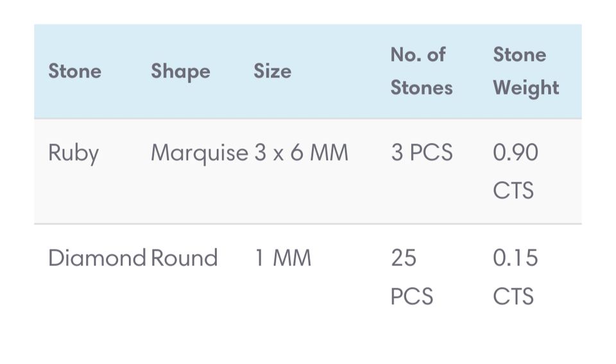Click the CTS unit below 0.90
Viewport: 616px width, 364px height.
[x=513, y=191]
